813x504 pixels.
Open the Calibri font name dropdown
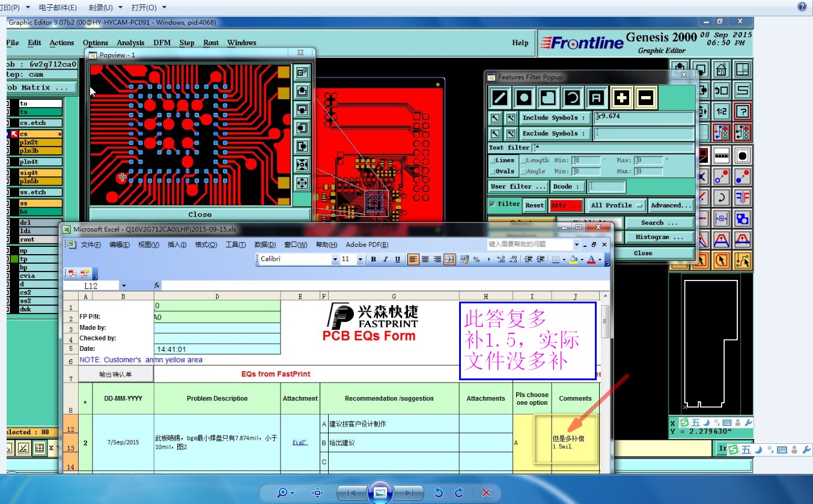(x=335, y=260)
